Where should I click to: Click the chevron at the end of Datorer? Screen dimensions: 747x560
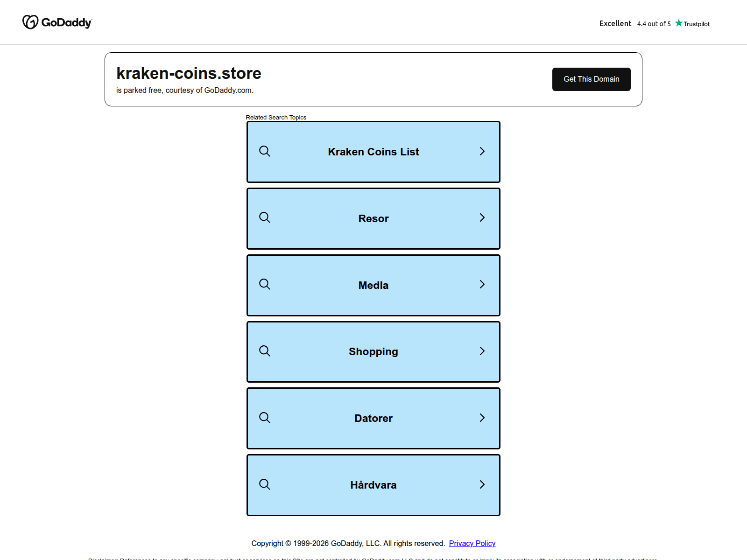coord(482,418)
